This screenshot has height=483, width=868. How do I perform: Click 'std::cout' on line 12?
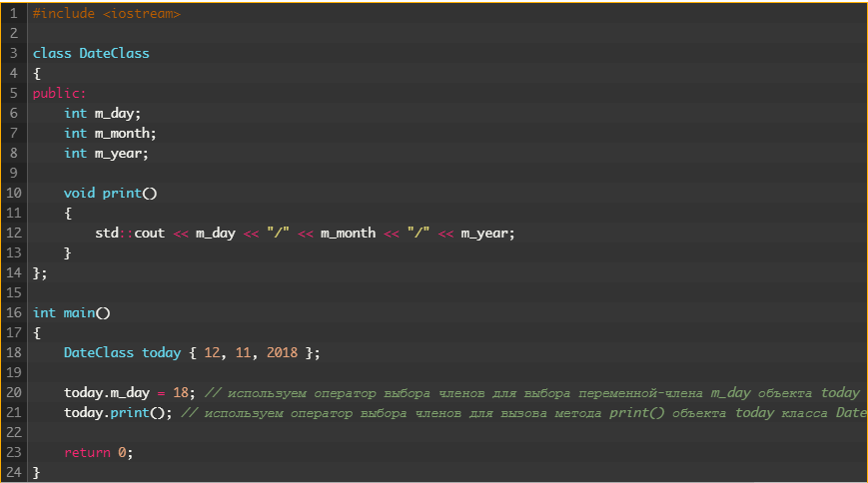click(130, 233)
